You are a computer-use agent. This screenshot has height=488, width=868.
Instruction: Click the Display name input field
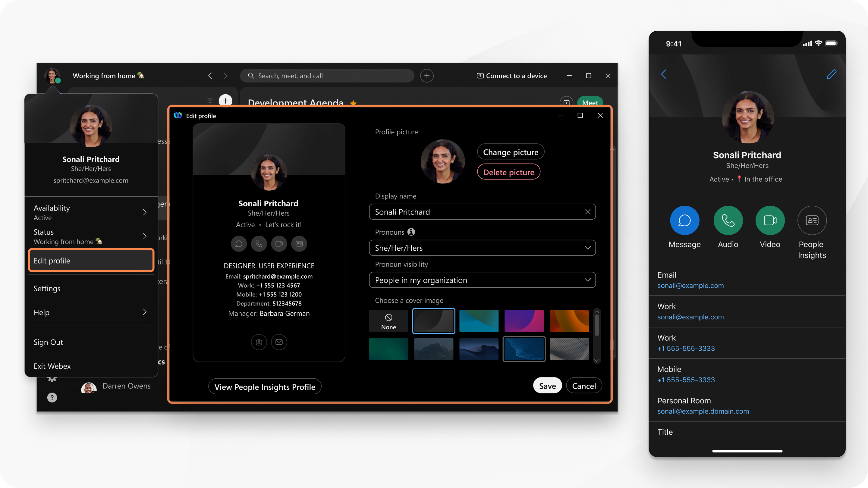[482, 211]
